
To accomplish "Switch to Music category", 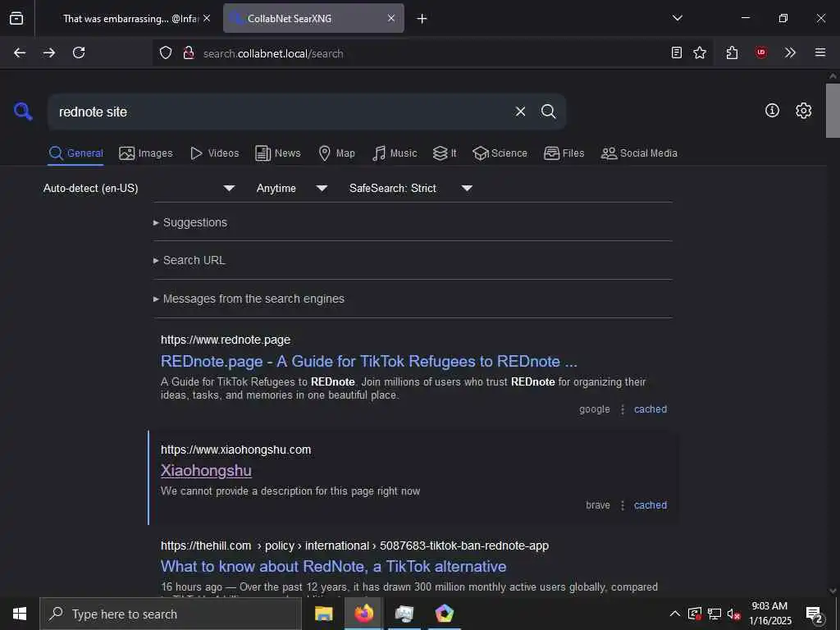I will pos(395,153).
